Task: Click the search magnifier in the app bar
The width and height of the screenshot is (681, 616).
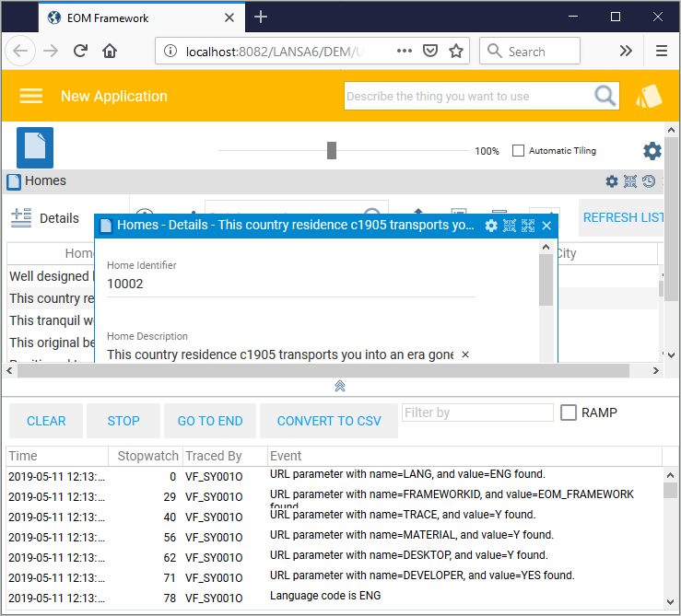Action: (x=605, y=96)
